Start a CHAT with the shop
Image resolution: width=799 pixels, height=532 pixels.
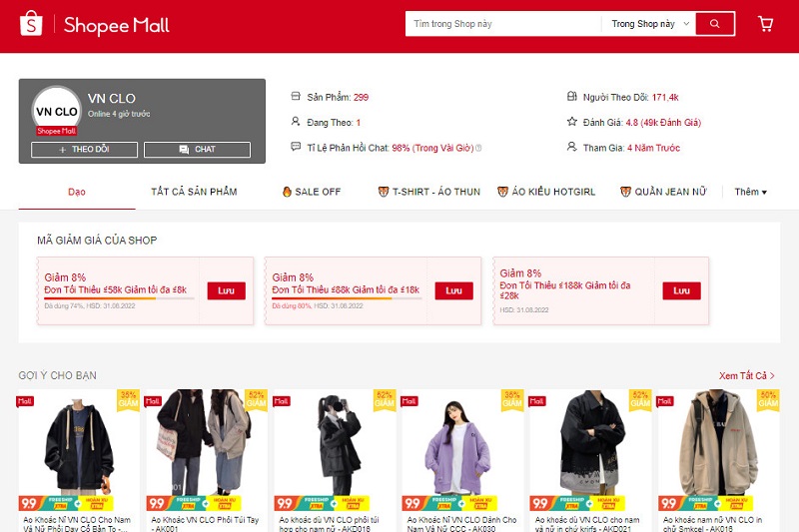(x=197, y=150)
